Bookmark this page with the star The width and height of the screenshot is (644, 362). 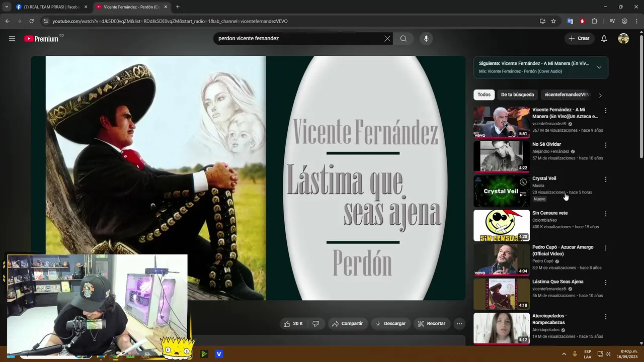pos(553,21)
